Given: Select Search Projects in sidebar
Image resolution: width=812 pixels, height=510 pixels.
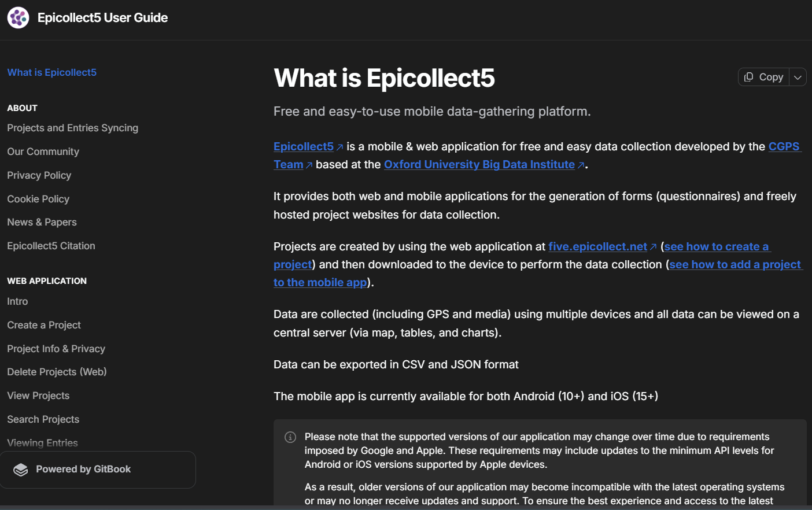Looking at the screenshot, I should pos(43,419).
